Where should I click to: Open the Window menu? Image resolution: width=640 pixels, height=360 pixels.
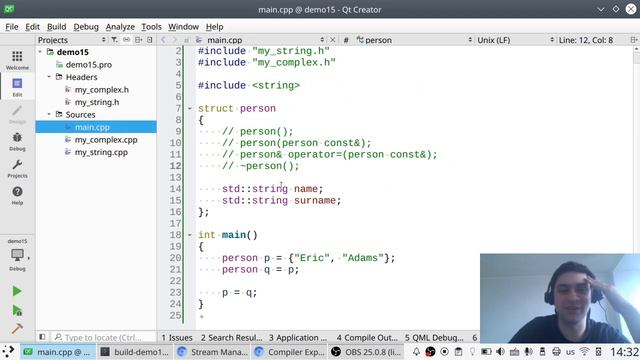(183, 27)
